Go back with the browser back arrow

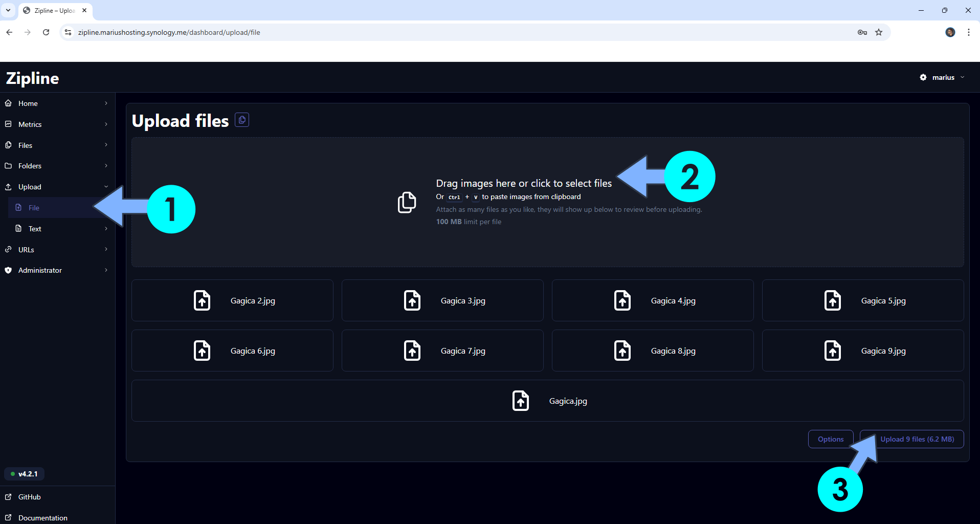pyautogui.click(x=9, y=32)
